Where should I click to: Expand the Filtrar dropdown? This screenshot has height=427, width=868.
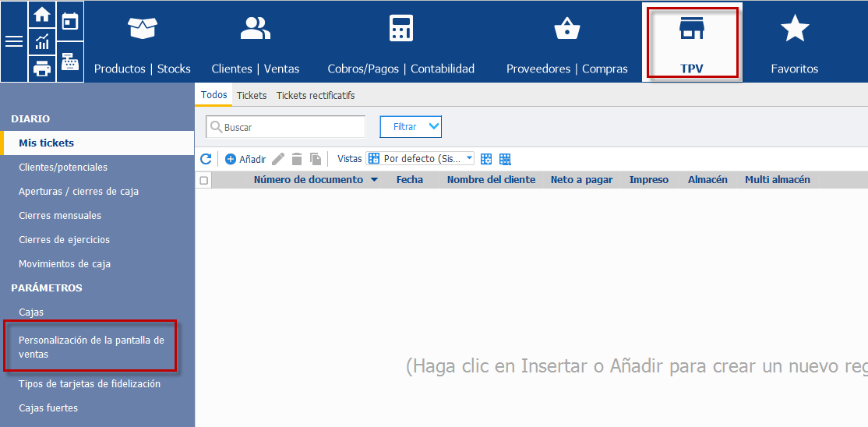click(410, 127)
